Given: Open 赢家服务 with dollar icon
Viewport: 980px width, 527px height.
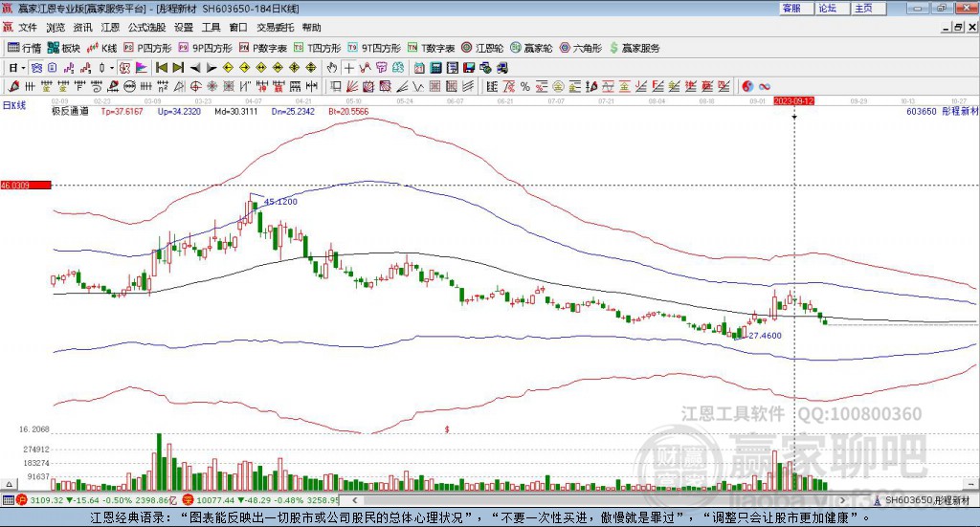Looking at the screenshot, I should pos(635,48).
